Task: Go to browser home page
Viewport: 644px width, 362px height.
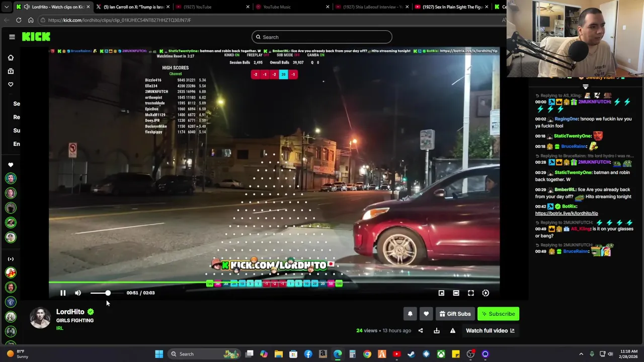Action: [x=31, y=20]
